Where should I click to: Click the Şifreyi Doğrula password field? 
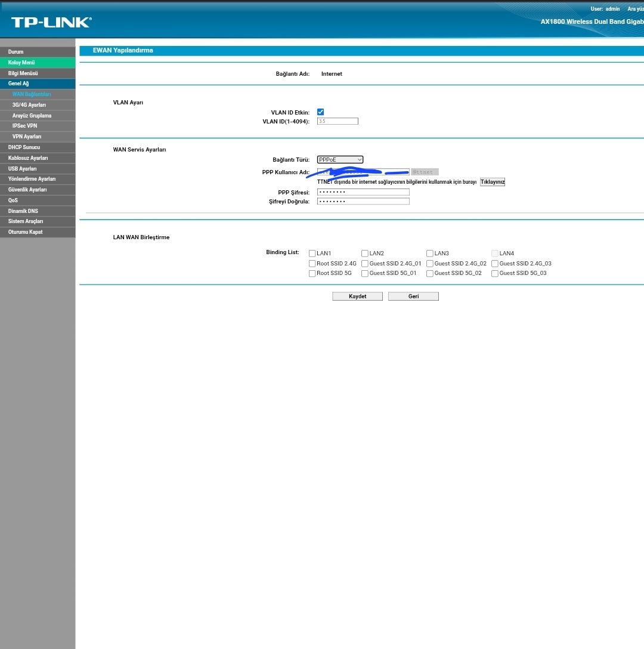click(x=363, y=201)
